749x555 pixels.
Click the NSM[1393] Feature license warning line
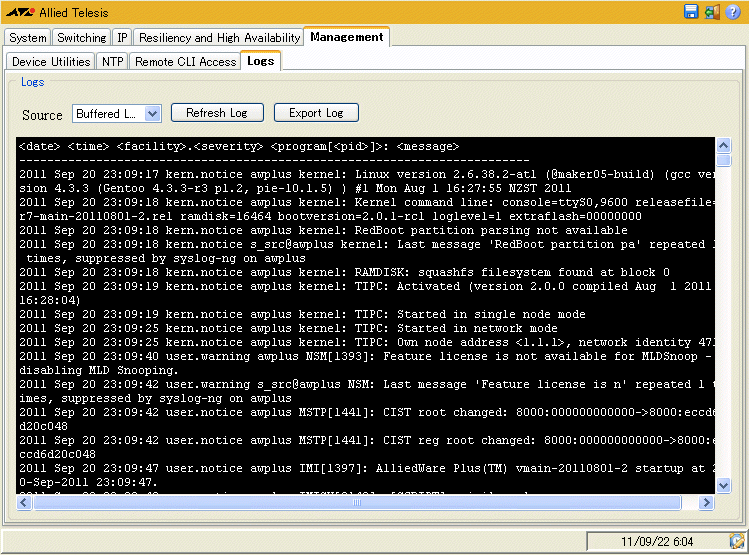[365, 363]
